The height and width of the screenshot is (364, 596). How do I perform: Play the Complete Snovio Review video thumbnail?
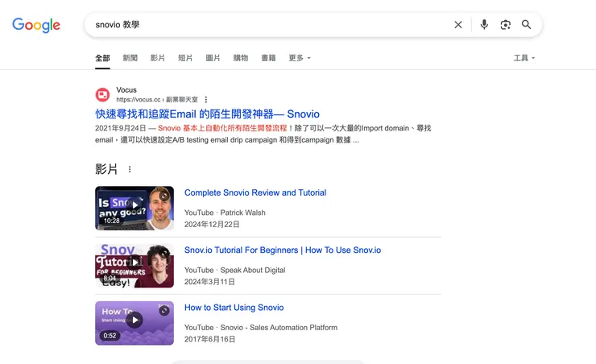pos(135,209)
